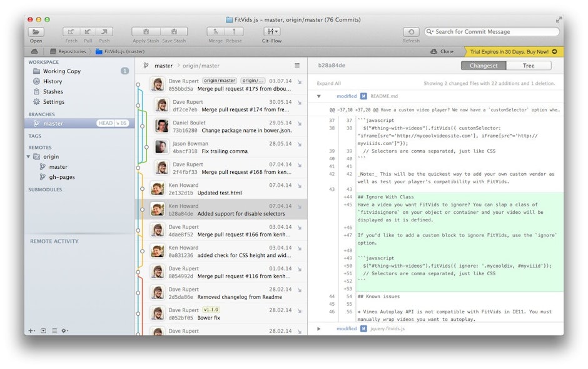
Task: Select the Fix trailing comma commit
Action: click(221, 148)
